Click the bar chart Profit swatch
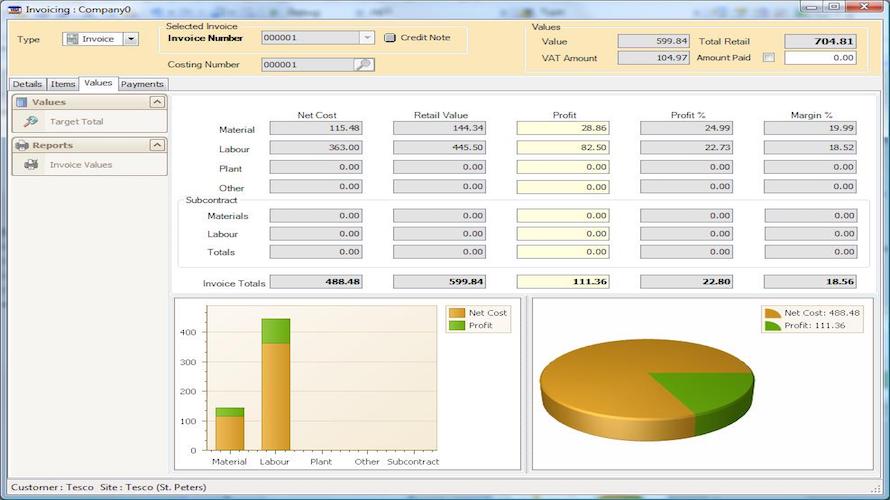The width and height of the screenshot is (890, 500). click(x=457, y=325)
